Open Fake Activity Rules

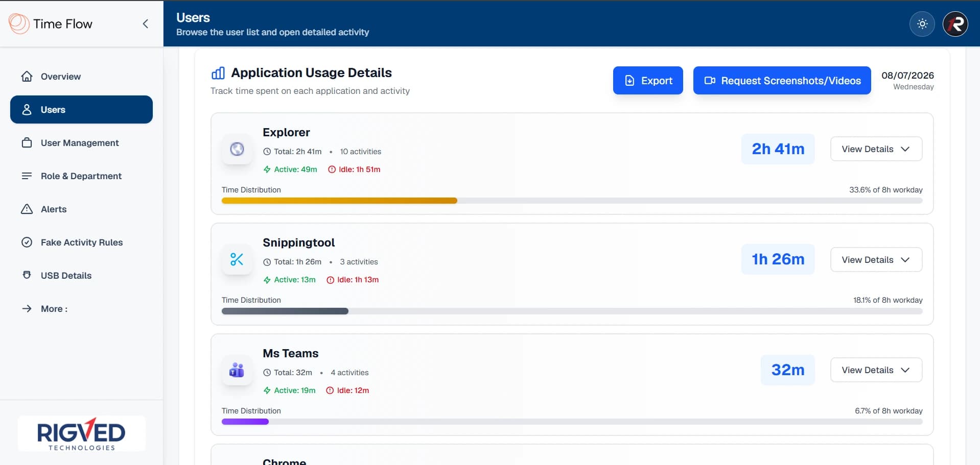point(81,242)
